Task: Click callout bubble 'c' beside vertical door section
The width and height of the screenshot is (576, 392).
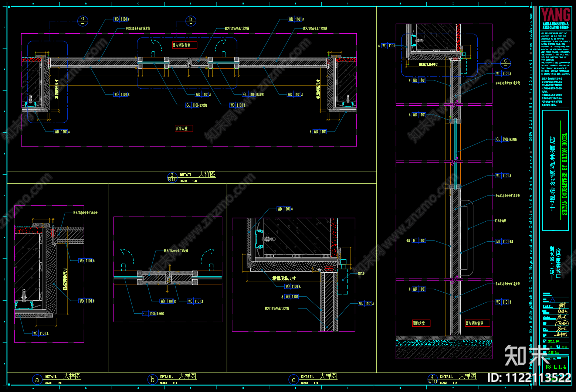Action: tap(505, 62)
